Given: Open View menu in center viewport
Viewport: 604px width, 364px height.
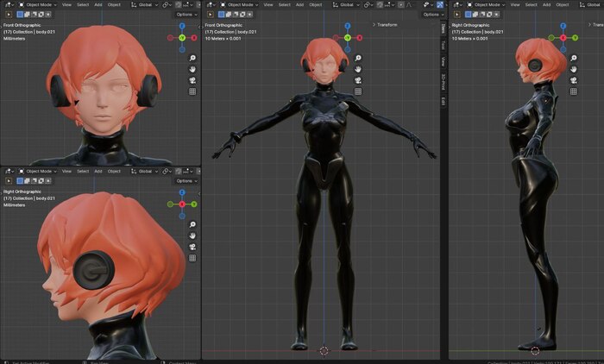Looking at the screenshot, I should click(268, 4).
